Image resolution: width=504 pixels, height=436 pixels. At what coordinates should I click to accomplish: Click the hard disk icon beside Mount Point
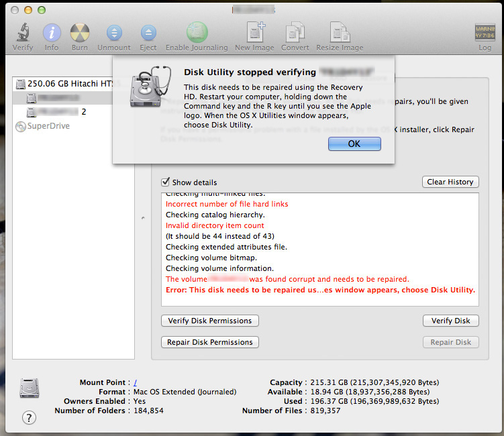30,388
